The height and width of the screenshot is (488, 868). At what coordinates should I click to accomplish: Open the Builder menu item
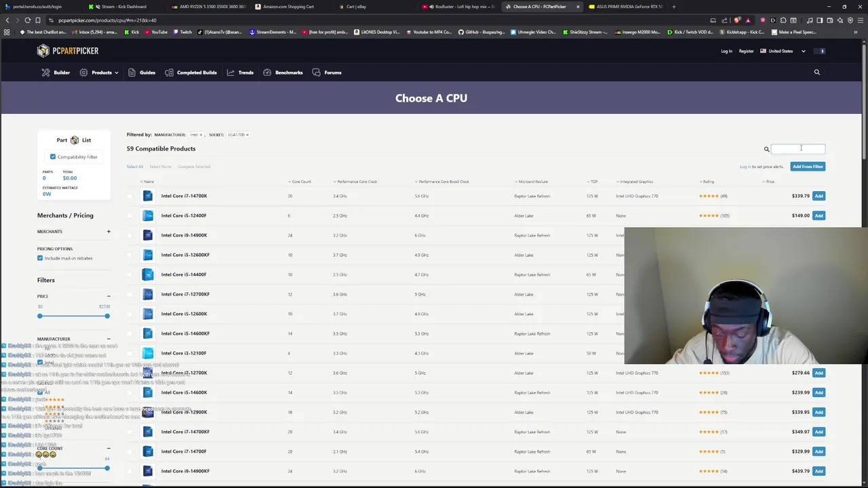(56, 73)
